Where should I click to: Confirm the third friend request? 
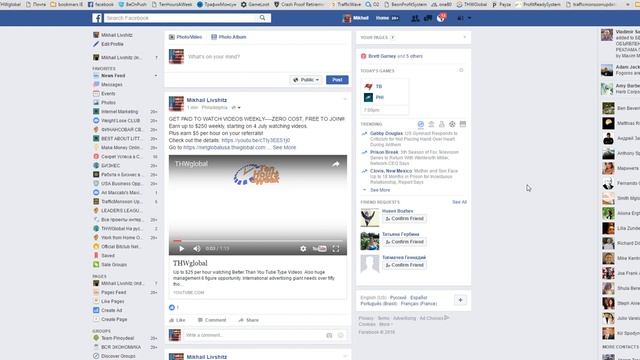coord(404,265)
